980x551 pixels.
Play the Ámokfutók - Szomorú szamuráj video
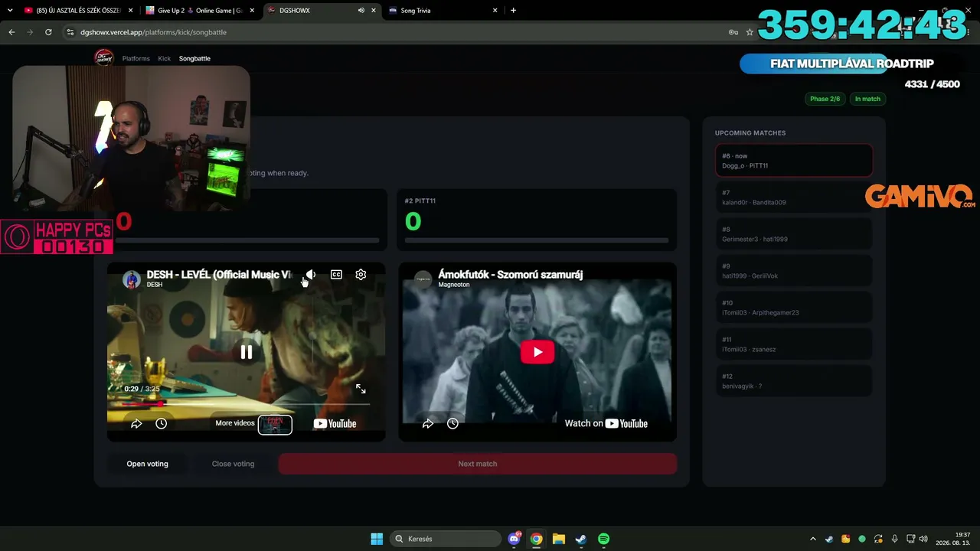537,352
